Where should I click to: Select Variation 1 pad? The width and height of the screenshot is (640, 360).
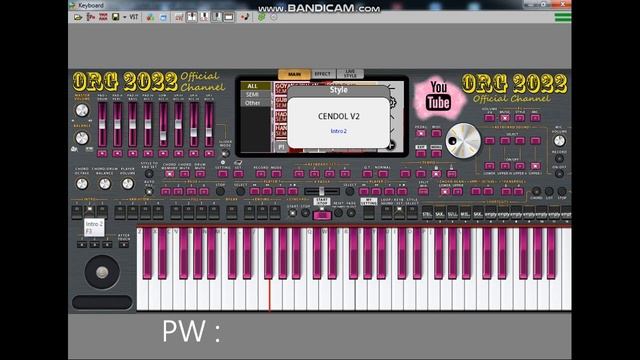click(x=120, y=212)
